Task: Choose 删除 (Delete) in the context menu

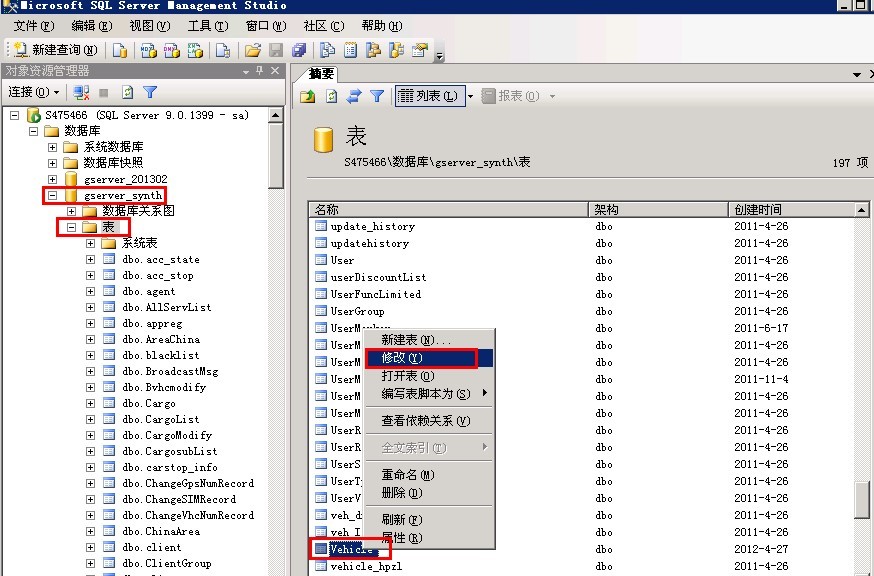Action: (402, 492)
